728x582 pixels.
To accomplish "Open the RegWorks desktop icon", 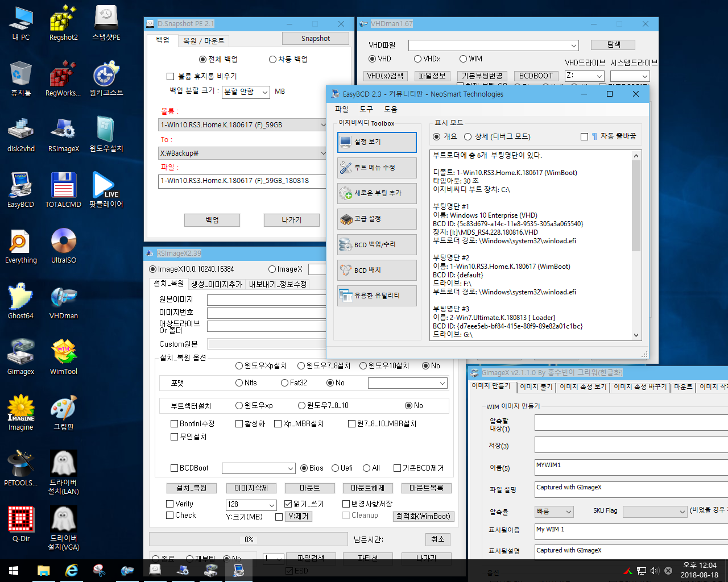I will [x=63, y=79].
